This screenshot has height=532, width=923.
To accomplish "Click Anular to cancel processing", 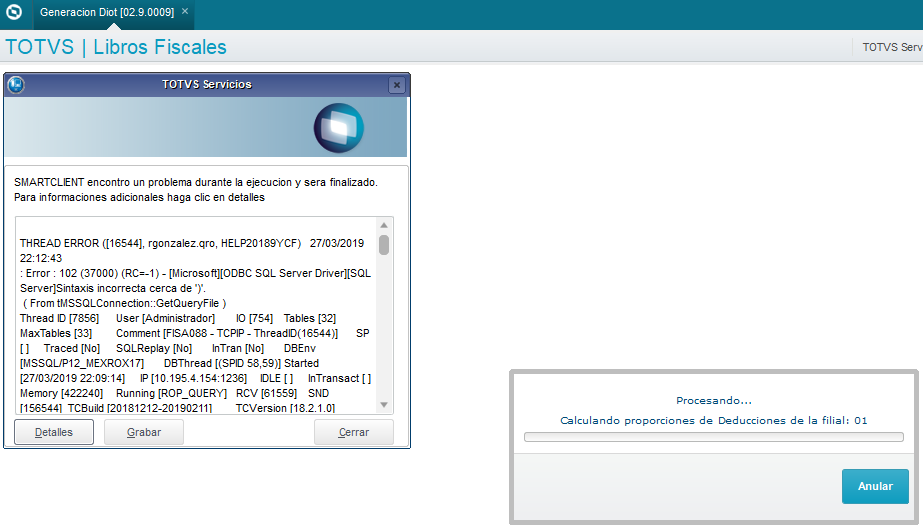I will tap(875, 486).
